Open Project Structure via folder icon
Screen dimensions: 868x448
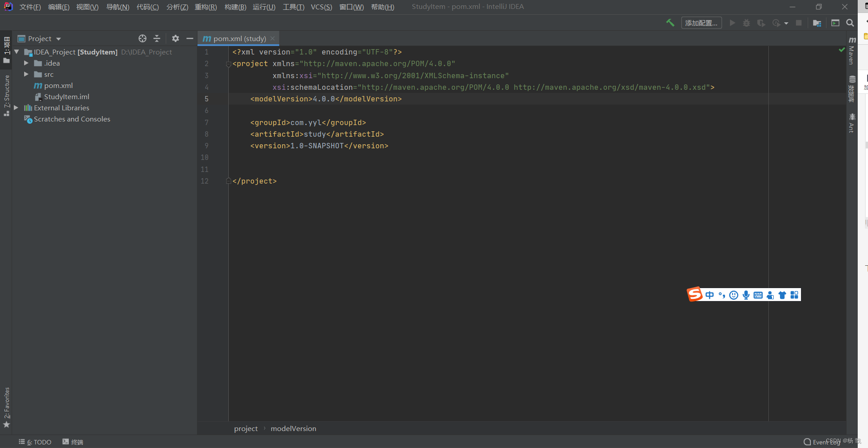(x=817, y=23)
